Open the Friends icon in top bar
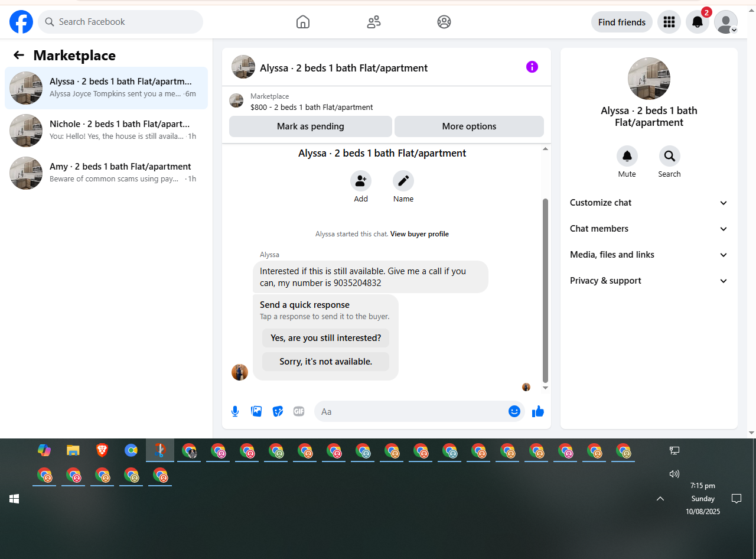The height and width of the screenshot is (559, 756). click(x=374, y=22)
